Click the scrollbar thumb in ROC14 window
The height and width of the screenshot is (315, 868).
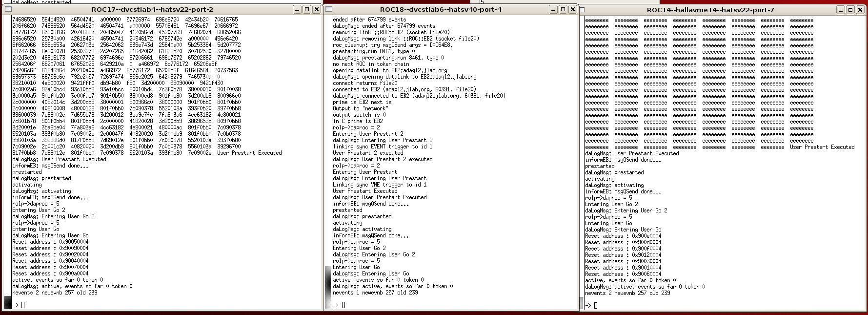pyautogui.click(x=582, y=303)
